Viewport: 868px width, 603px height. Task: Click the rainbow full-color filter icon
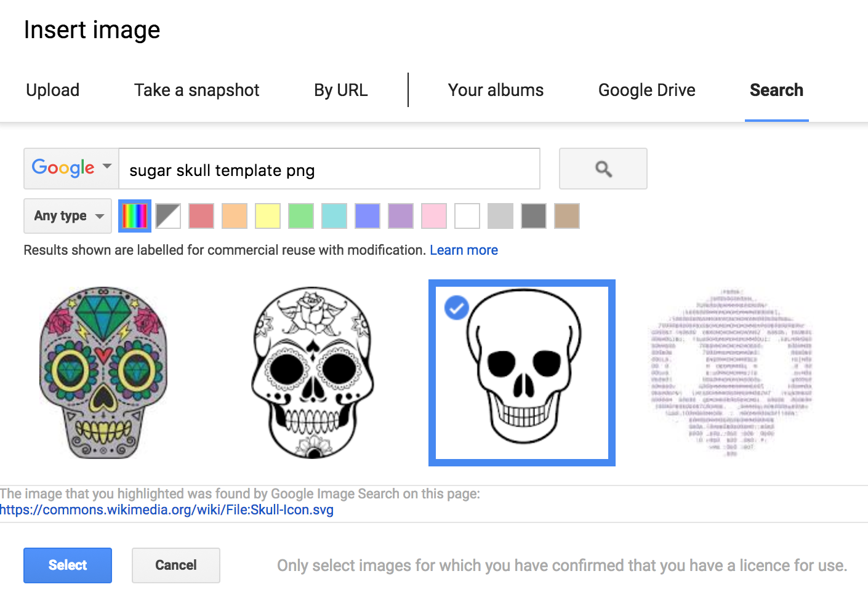(134, 216)
